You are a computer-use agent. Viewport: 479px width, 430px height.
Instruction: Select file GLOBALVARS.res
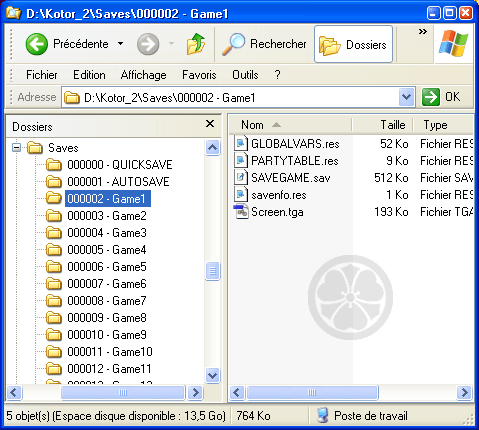[295, 144]
